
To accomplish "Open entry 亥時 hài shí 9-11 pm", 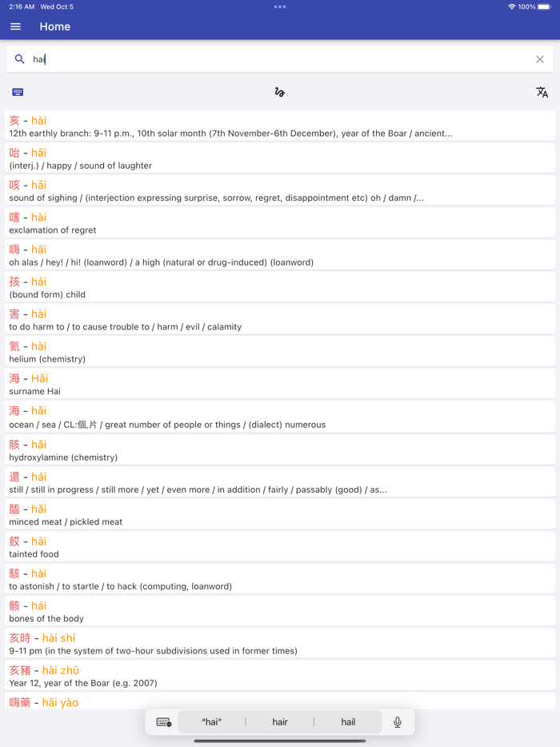I will pyautogui.click(x=280, y=644).
